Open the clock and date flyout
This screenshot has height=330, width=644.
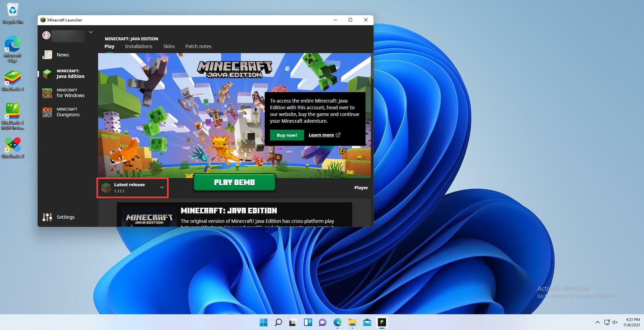point(632,322)
